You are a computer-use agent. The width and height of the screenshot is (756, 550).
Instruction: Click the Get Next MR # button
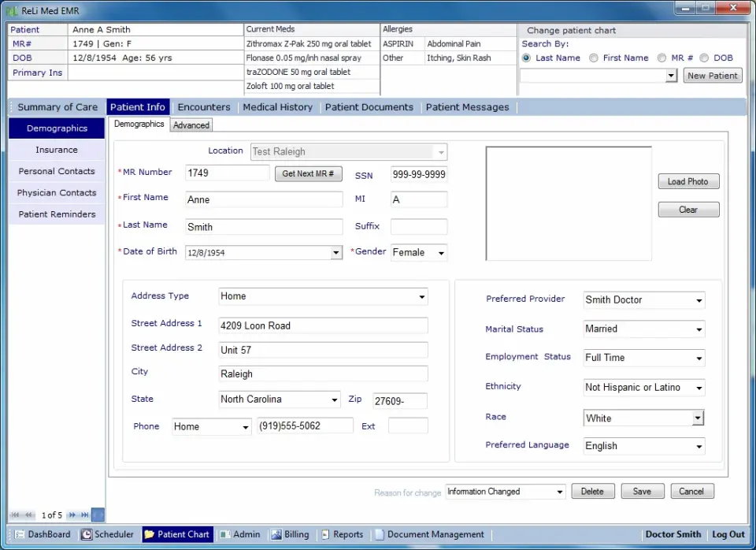tap(308, 173)
